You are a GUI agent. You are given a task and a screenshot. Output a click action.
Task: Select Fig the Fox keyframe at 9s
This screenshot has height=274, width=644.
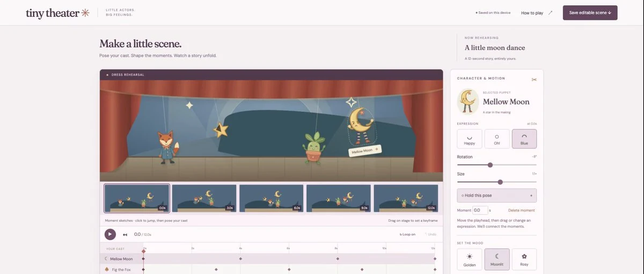[362, 269]
